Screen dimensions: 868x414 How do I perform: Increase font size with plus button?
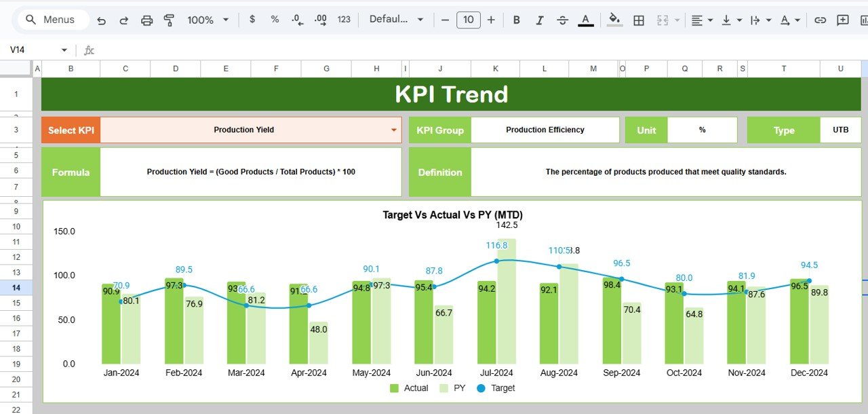point(491,20)
